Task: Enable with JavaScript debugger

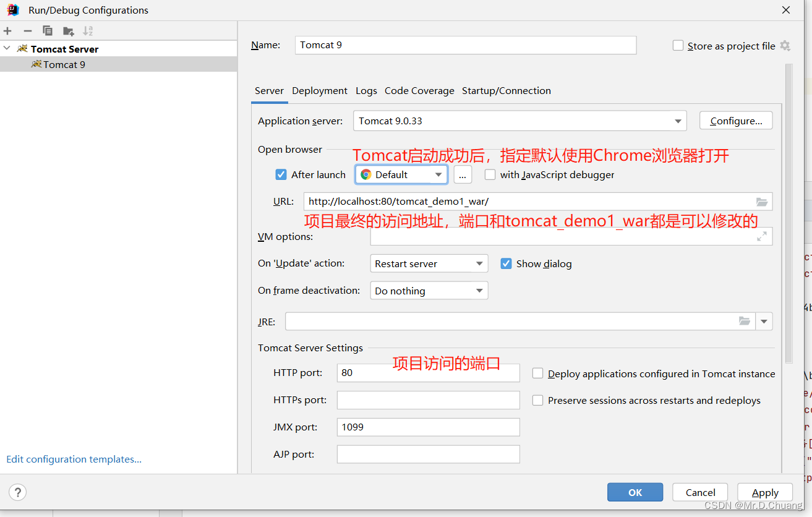Action: click(x=490, y=174)
